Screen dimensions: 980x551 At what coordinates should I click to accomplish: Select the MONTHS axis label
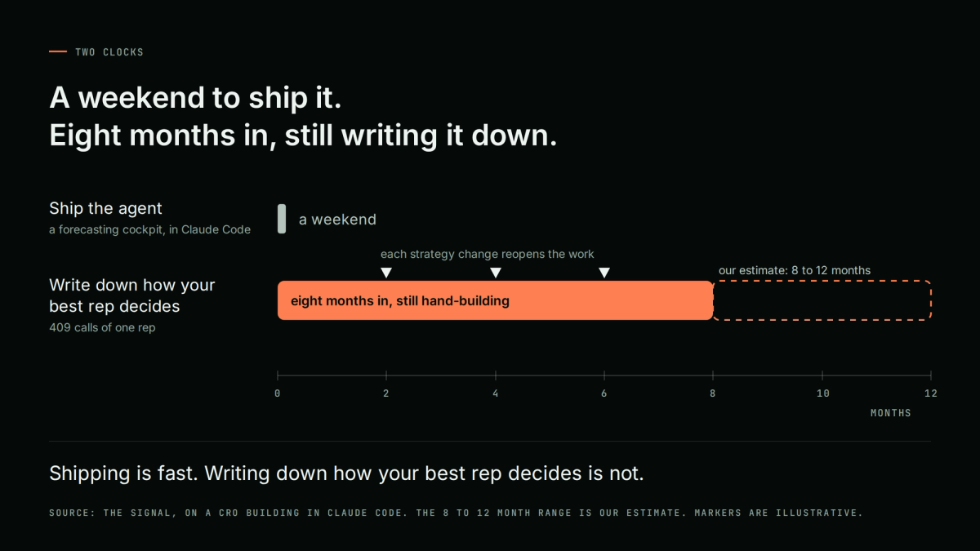point(891,413)
